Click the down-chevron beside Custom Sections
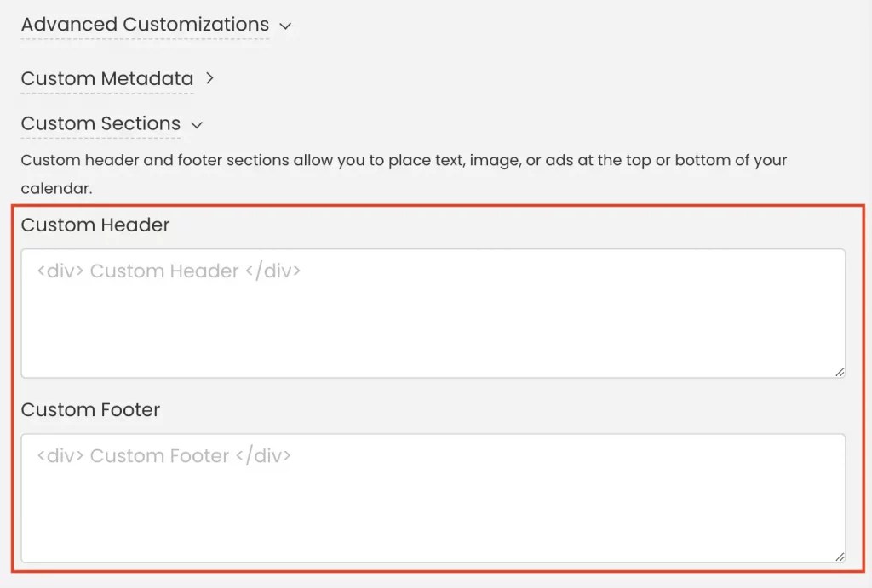The height and width of the screenshot is (588, 872). pyautogui.click(x=197, y=125)
